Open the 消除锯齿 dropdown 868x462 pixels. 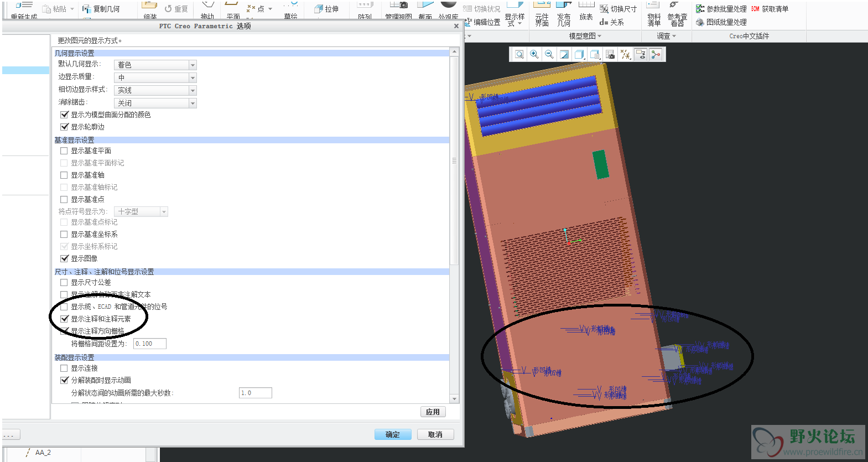tap(155, 103)
